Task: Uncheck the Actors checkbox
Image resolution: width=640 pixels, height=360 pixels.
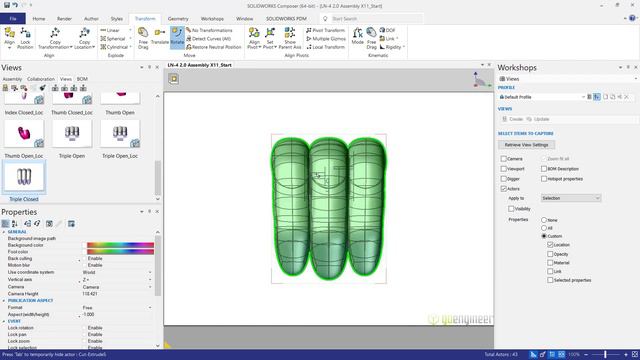Action: point(503,189)
